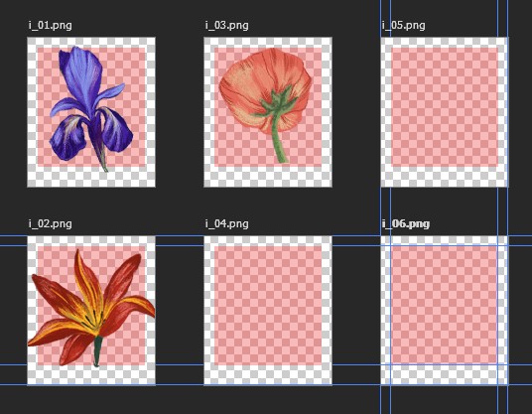Click the transparent bottom margin of artboard i_01.png
The image size is (532, 414).
[91, 178]
